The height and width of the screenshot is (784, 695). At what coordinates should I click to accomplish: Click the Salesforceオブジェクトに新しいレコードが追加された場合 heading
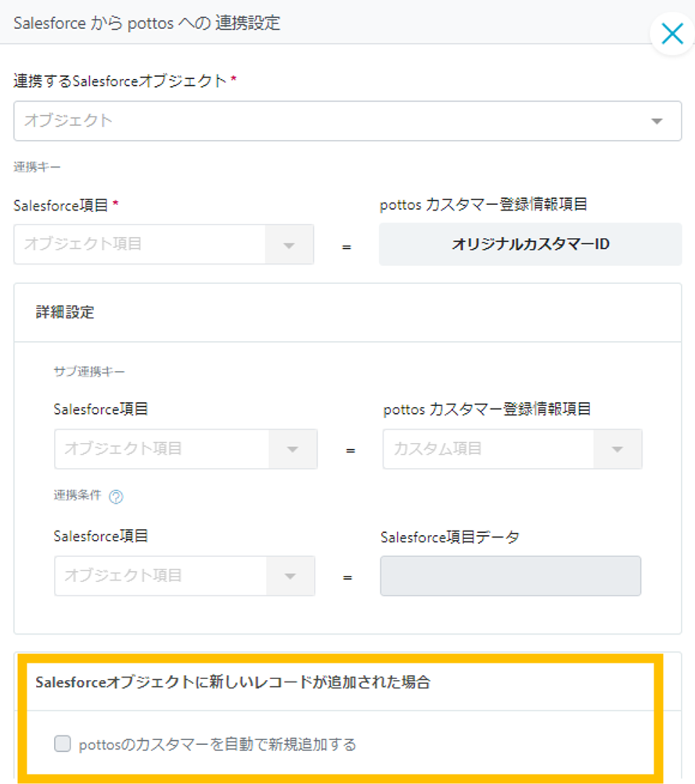233,682
